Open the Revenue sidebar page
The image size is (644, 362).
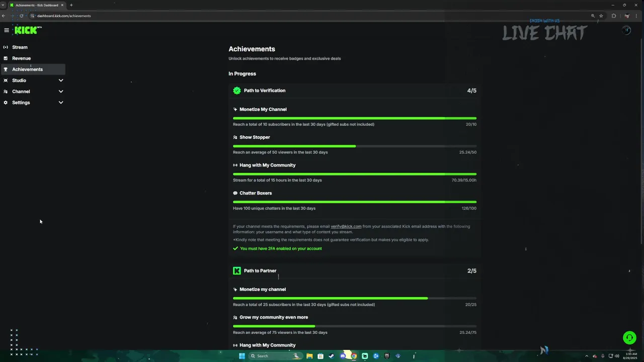point(33,58)
